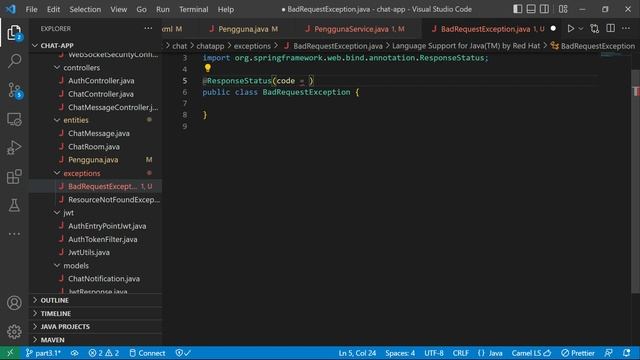
Task: Toggle the bottom panel
Action: (531, 9)
